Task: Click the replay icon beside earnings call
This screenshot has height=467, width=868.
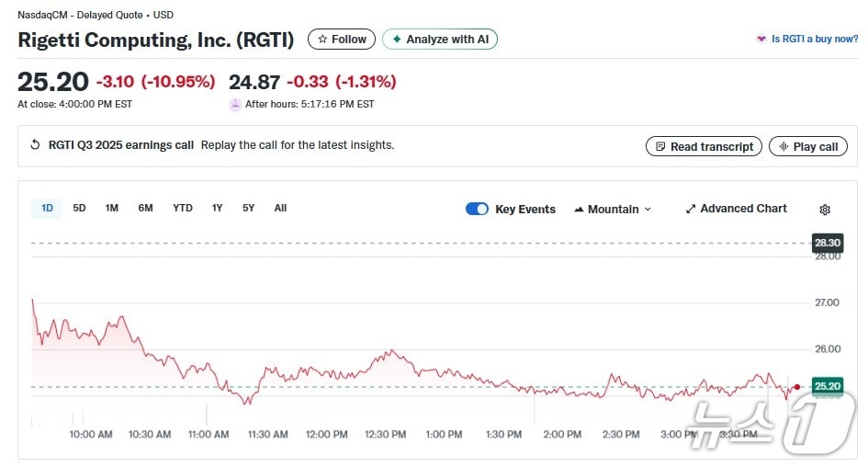Action: (x=35, y=145)
